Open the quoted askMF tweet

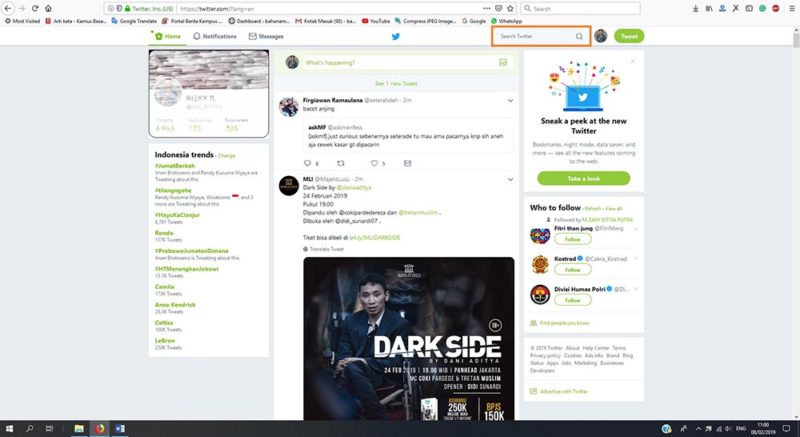tap(408, 136)
